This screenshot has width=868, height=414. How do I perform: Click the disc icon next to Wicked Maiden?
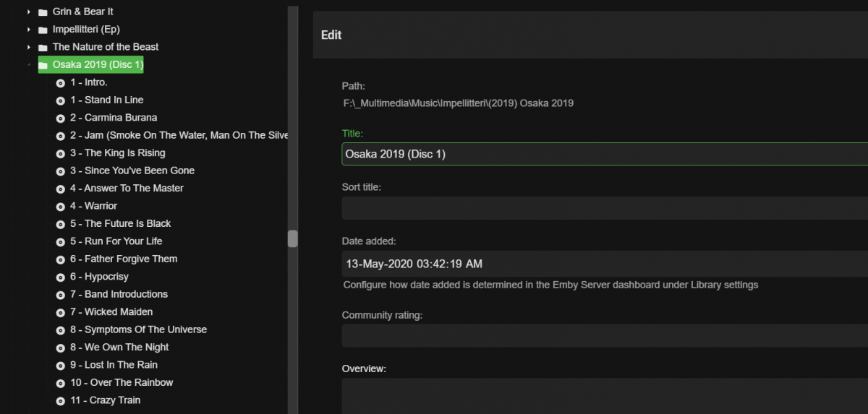click(x=61, y=312)
